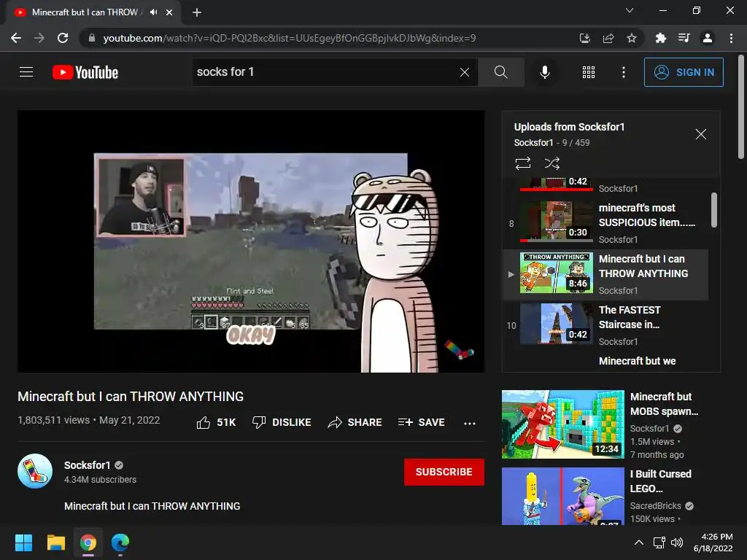Bookmark this page with star
This screenshot has height=560, width=747.
point(631,38)
